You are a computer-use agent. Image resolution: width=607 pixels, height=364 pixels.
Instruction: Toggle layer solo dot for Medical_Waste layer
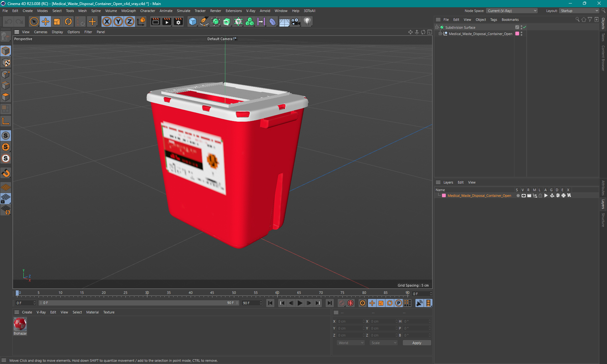tap(518, 196)
